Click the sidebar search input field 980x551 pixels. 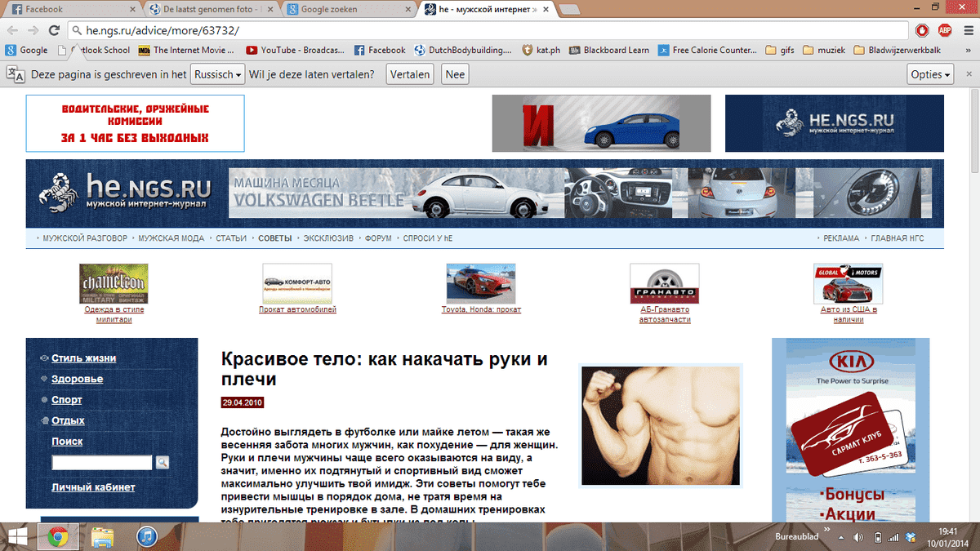tap(102, 463)
